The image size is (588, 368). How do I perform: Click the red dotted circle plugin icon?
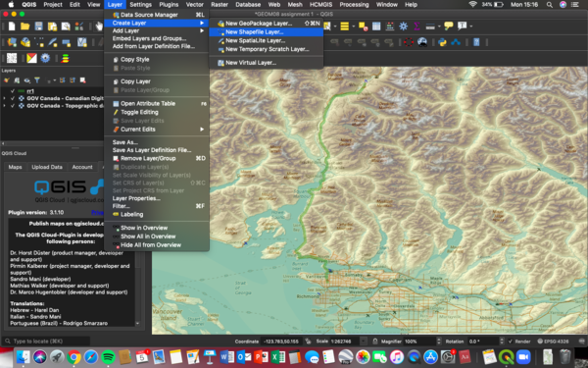point(409,42)
